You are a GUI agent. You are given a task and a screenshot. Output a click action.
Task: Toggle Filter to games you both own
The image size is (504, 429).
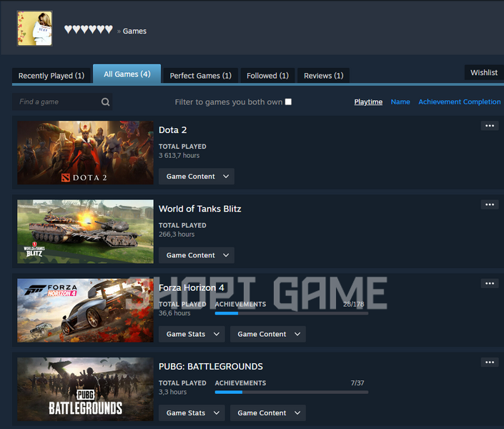(288, 102)
